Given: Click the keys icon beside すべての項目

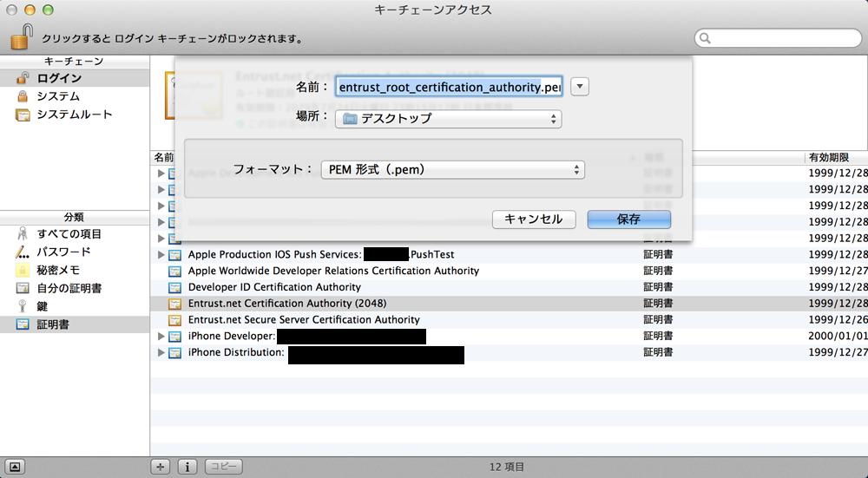Looking at the screenshot, I should point(23,234).
